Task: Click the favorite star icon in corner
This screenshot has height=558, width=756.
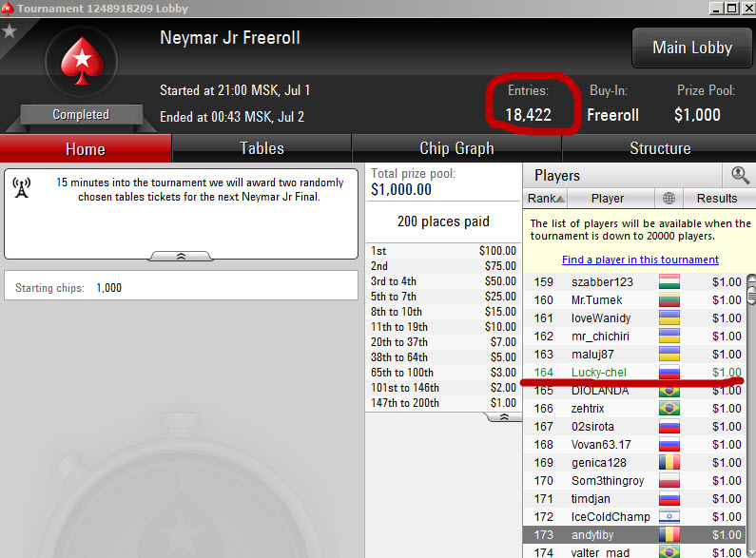Action: tap(10, 31)
